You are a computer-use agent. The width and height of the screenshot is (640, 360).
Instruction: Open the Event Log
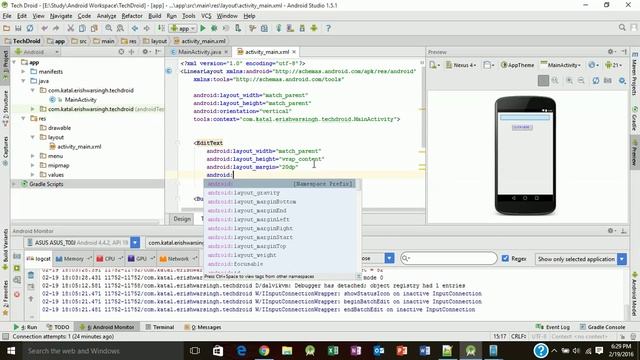pyautogui.click(x=553, y=327)
